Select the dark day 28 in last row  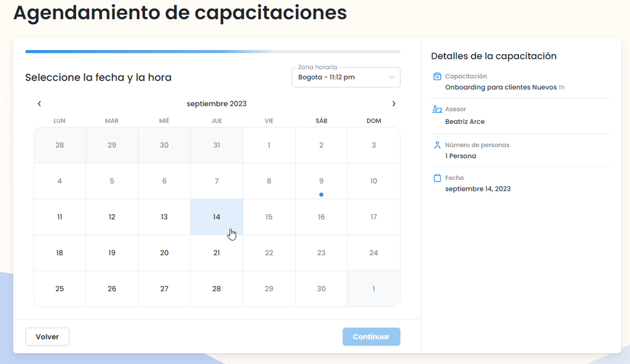[x=216, y=289]
